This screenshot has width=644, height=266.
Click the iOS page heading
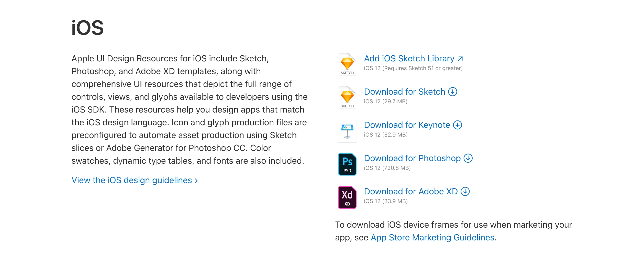coord(87,28)
